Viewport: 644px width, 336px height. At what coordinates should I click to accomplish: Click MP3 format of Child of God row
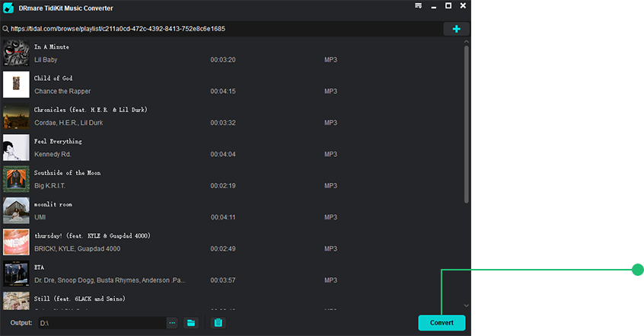pos(330,91)
